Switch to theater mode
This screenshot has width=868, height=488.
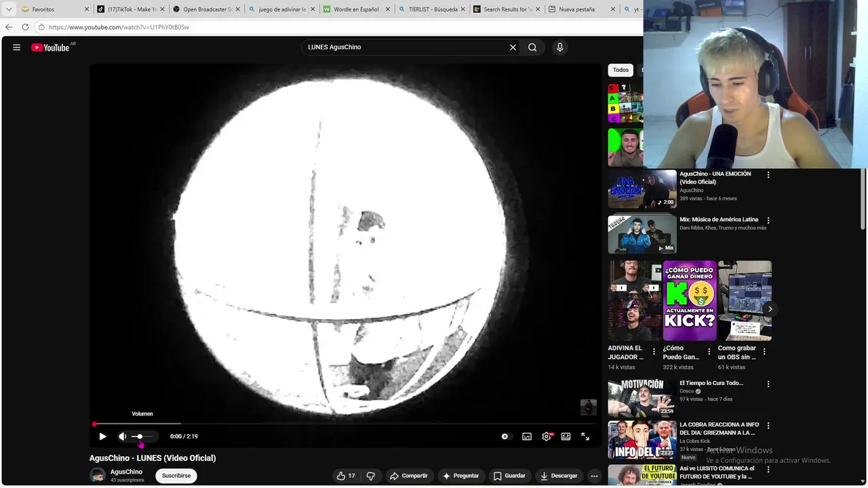(x=566, y=436)
